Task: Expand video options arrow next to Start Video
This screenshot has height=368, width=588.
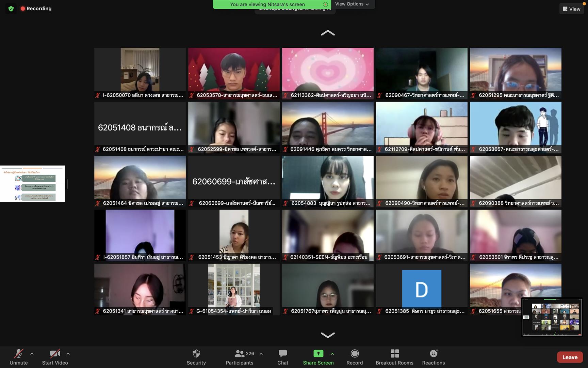Action: [68, 354]
